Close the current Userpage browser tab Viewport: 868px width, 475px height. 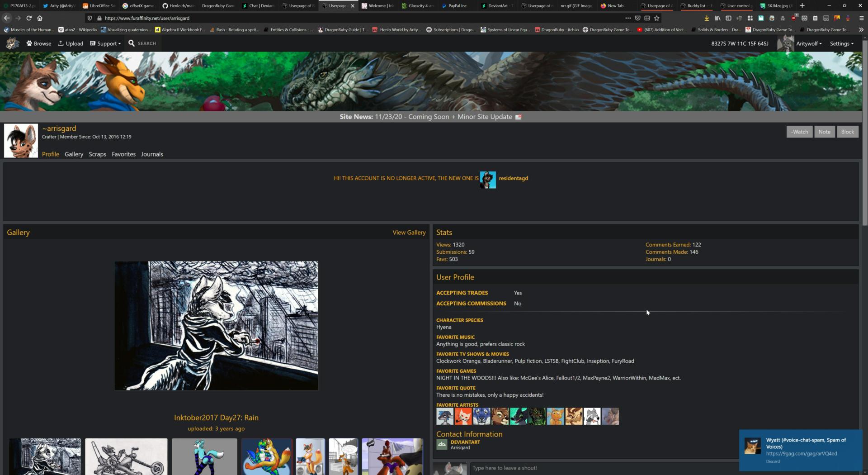(353, 6)
